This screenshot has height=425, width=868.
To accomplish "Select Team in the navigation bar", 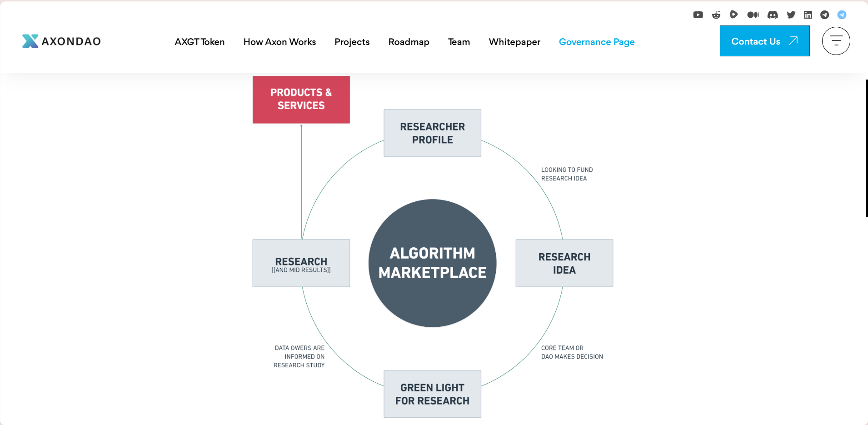I will [459, 42].
